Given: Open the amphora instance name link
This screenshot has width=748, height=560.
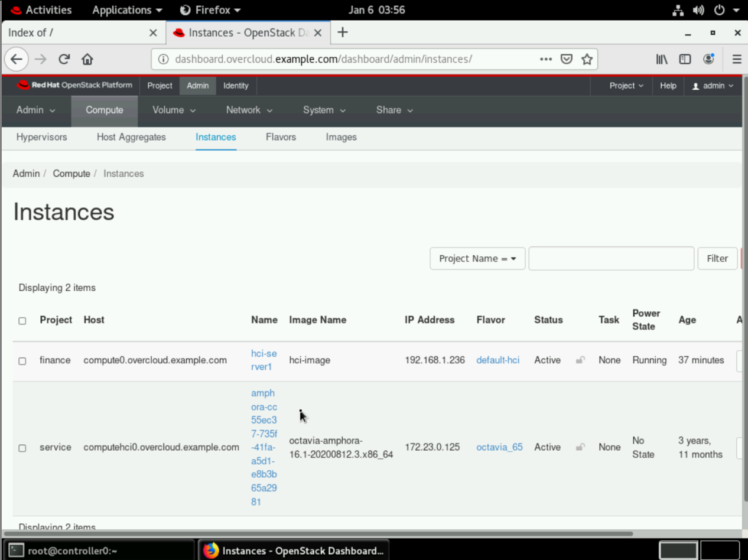Looking at the screenshot, I should click(264, 447).
